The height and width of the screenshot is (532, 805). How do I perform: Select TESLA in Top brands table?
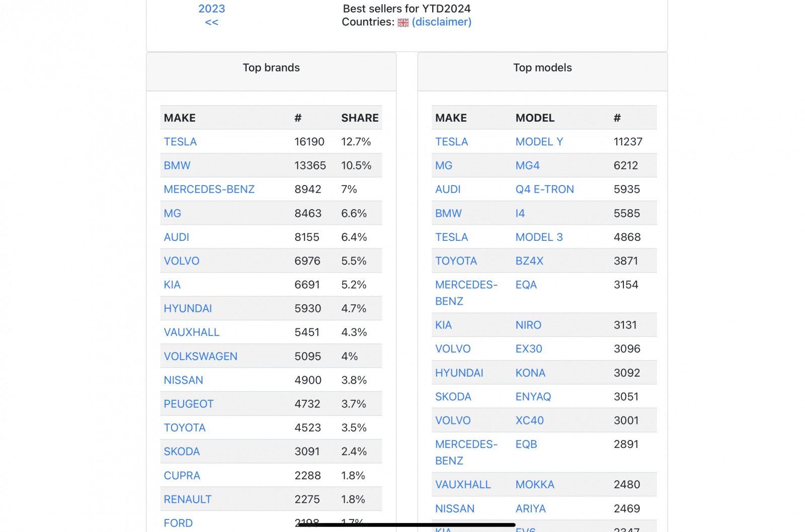(180, 142)
